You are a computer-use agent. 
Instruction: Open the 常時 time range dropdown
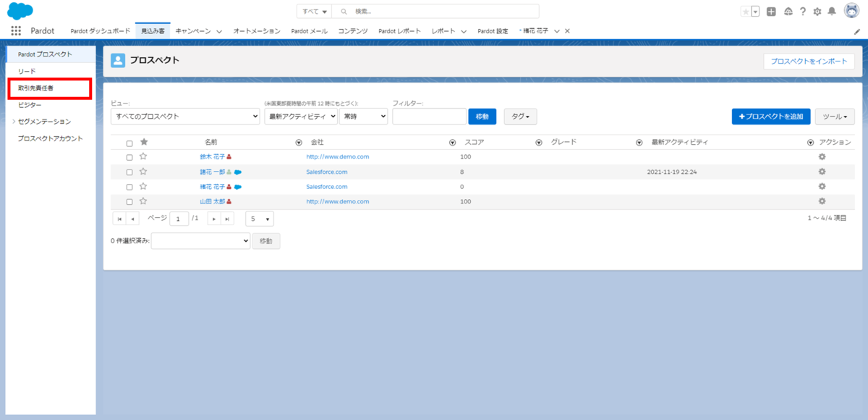364,116
